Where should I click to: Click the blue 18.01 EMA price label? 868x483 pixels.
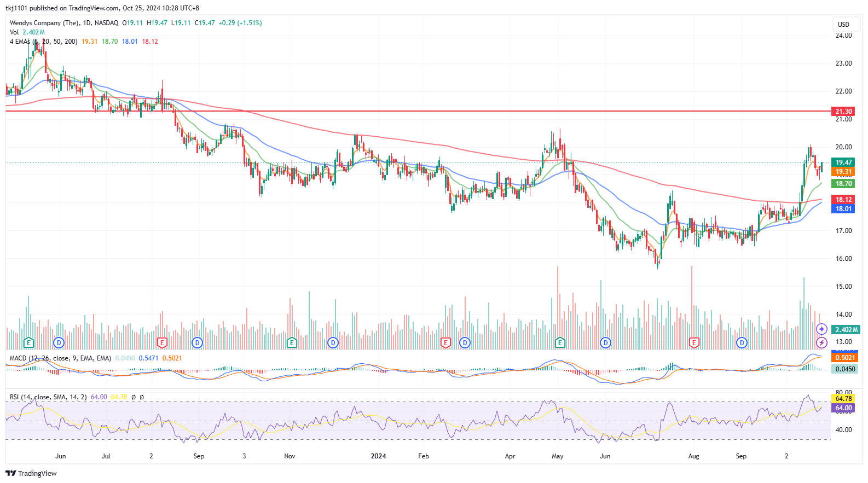tap(843, 209)
